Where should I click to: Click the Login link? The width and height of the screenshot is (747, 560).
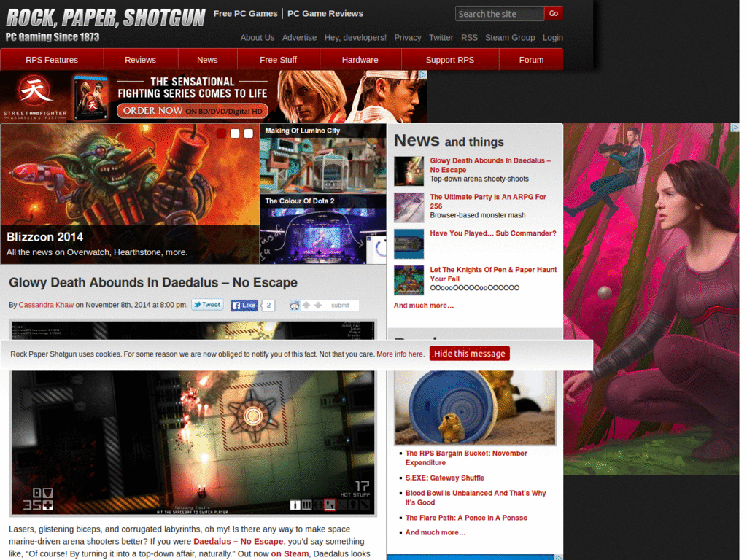(553, 38)
